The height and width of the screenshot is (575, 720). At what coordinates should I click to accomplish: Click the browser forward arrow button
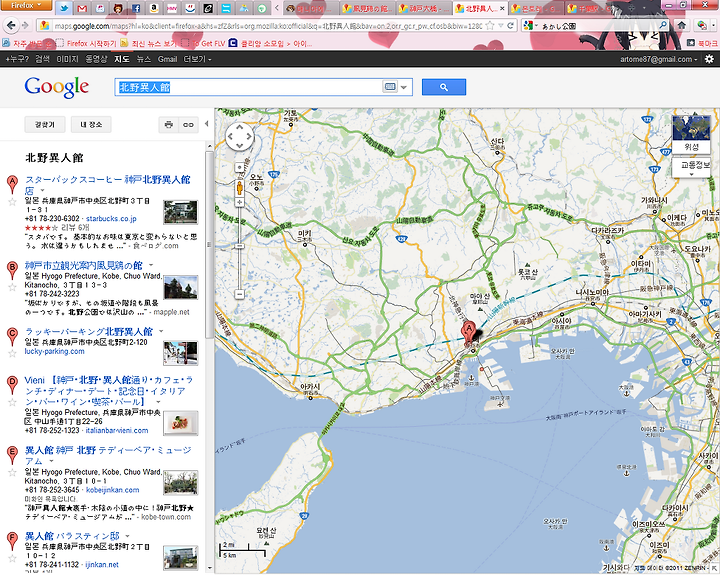click(x=26, y=25)
